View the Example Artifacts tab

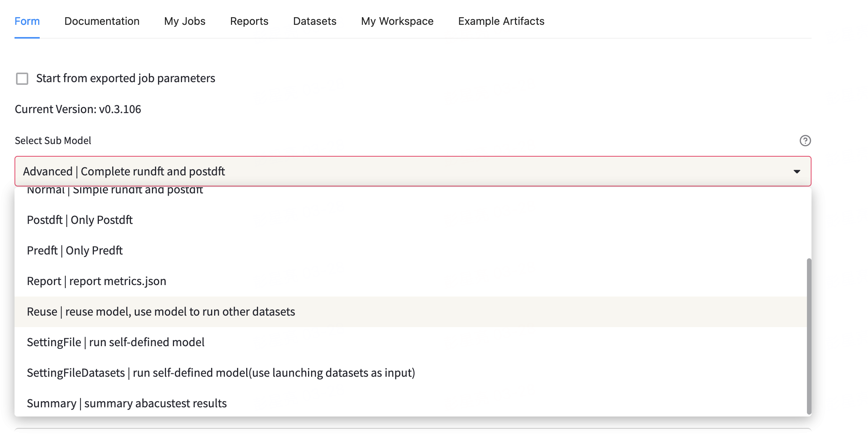coord(501,21)
